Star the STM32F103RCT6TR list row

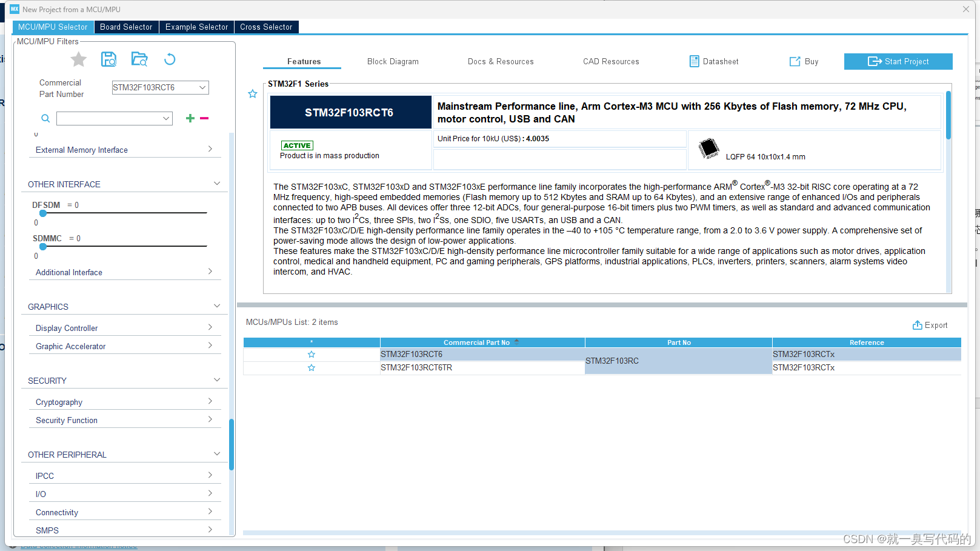(x=312, y=368)
